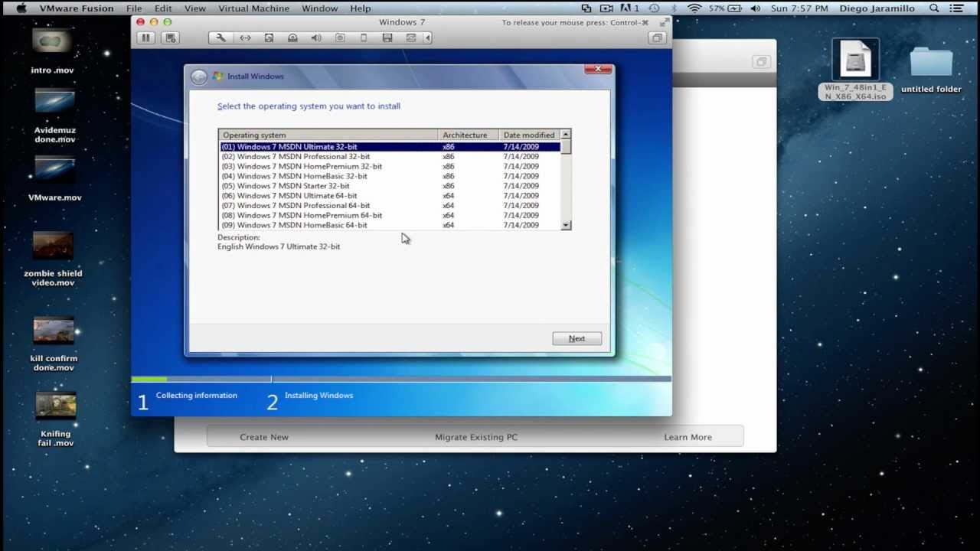Viewport: 980px width, 551px height.
Task: Select Windows 7 MSDN HomePremium 64-bit
Action: 390,215
